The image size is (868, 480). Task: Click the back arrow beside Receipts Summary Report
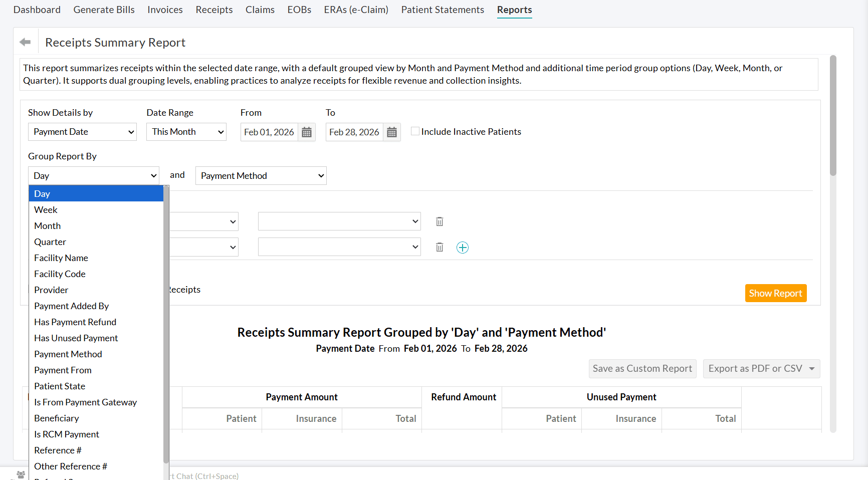click(25, 42)
